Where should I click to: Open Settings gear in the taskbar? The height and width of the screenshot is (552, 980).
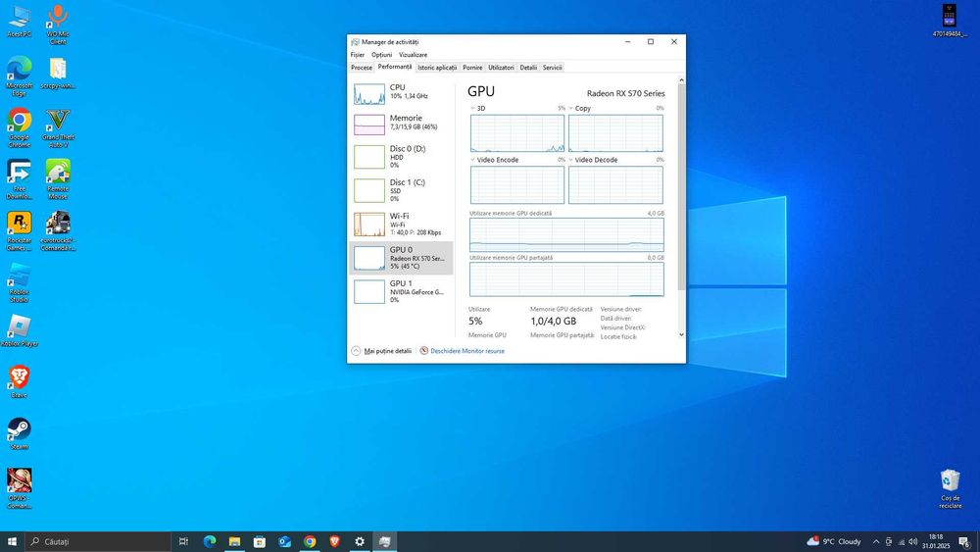pyautogui.click(x=360, y=541)
